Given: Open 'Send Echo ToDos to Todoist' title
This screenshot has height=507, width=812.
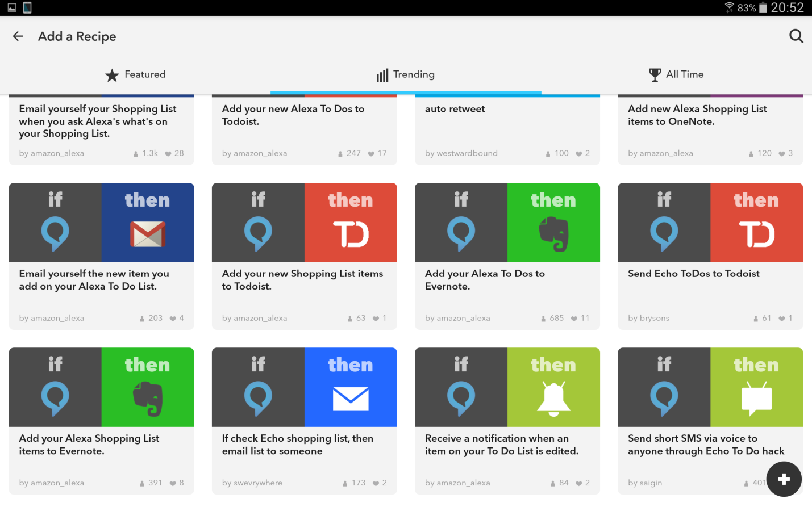Looking at the screenshot, I should [693, 273].
